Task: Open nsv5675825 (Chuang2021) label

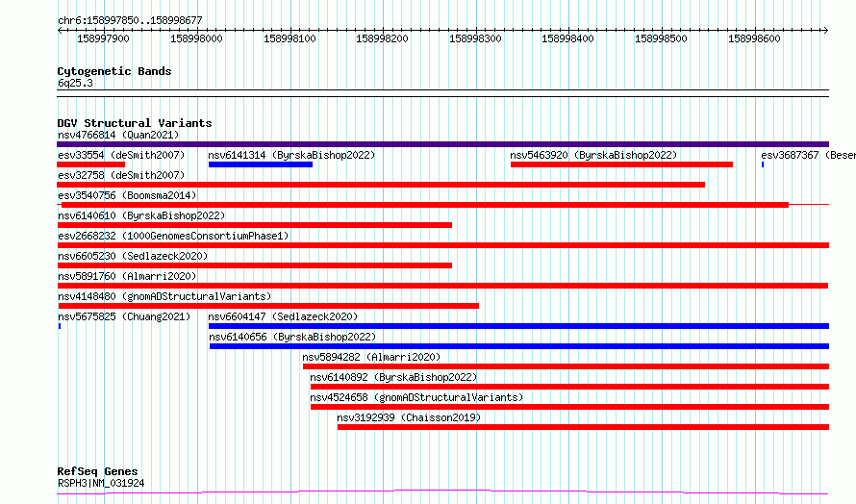Action: click(x=124, y=316)
